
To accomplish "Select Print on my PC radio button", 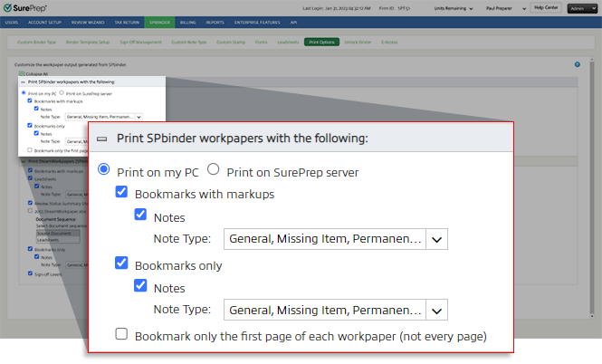I will 105,170.
